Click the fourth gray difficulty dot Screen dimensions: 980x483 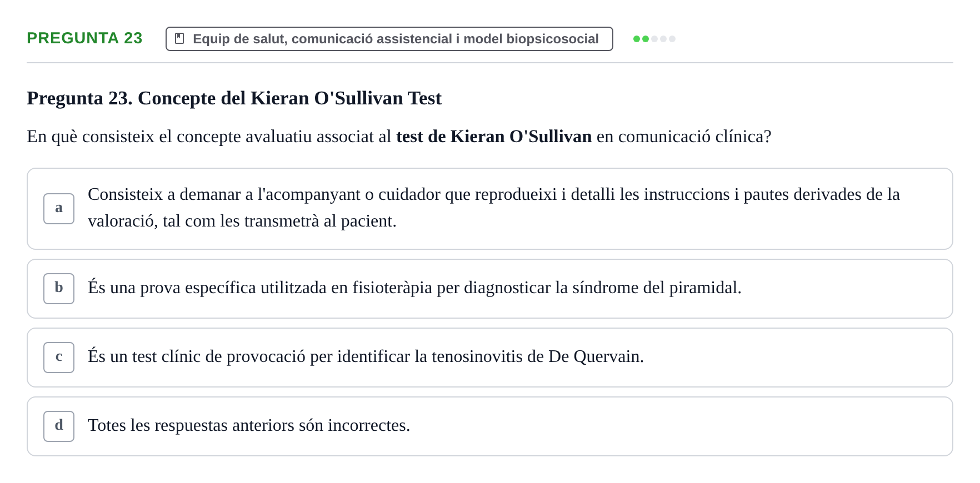click(663, 39)
